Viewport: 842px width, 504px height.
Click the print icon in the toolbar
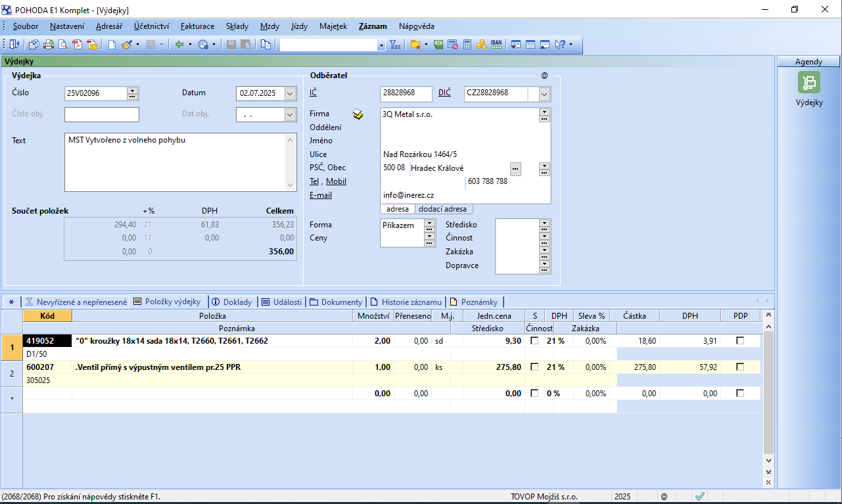point(48,45)
